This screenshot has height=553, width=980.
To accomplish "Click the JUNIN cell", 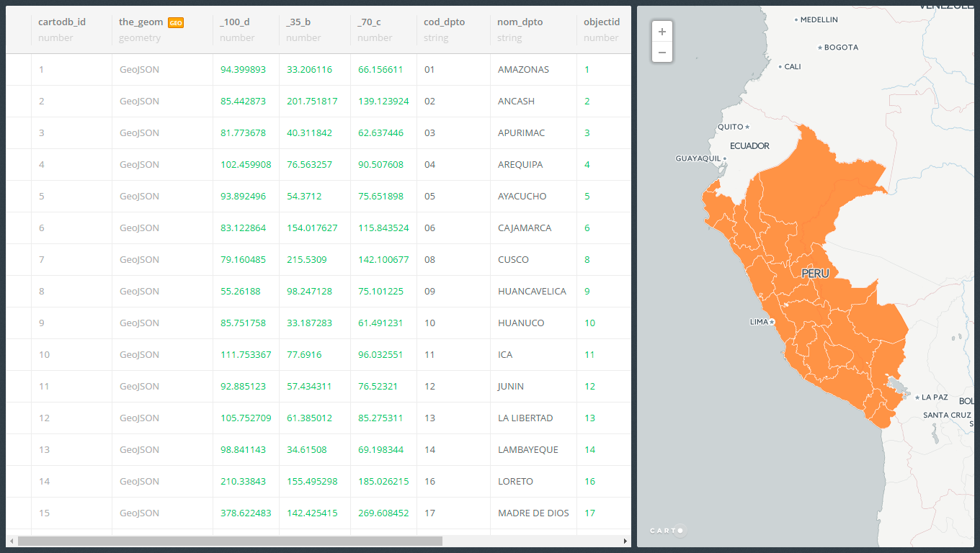I will tap(511, 387).
